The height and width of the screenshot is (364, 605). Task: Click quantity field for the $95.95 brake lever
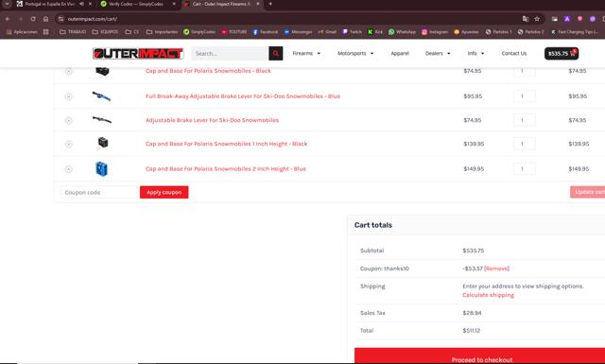click(x=524, y=96)
